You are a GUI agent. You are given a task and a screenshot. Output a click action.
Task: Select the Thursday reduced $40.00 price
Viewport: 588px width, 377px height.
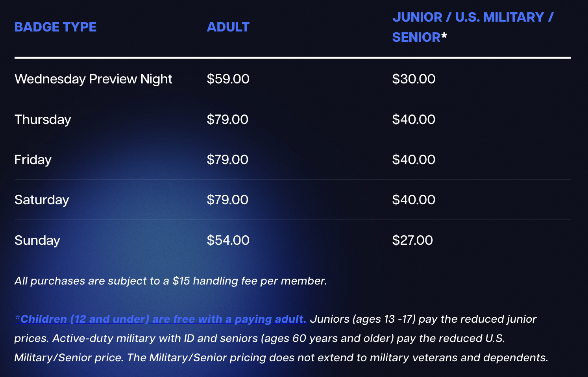pos(414,119)
